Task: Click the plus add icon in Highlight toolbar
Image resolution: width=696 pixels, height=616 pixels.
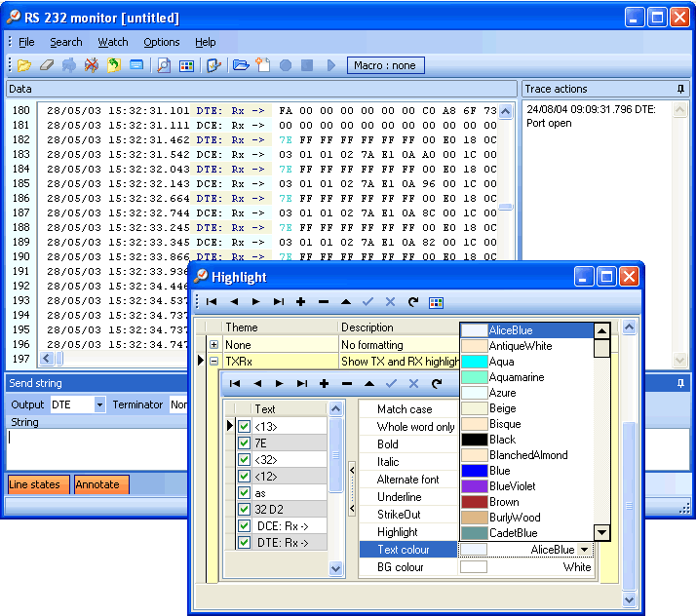Action: (301, 302)
